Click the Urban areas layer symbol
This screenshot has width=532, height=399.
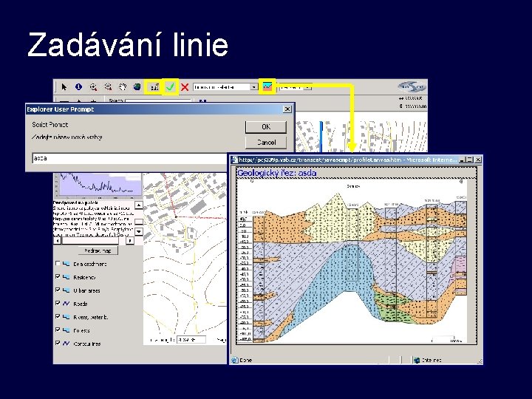pos(66,290)
